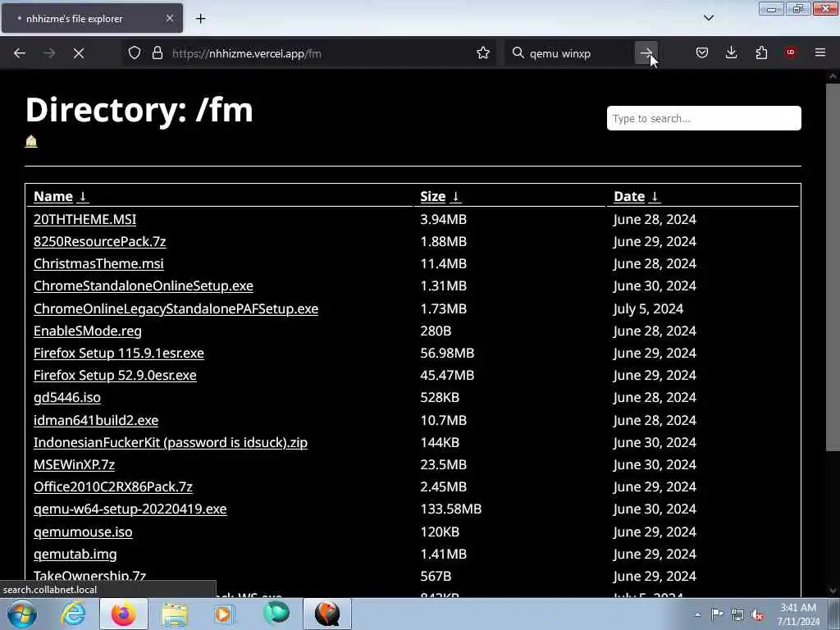Image resolution: width=840 pixels, height=630 pixels.
Task: Open qemutab.img link
Action: point(75,554)
